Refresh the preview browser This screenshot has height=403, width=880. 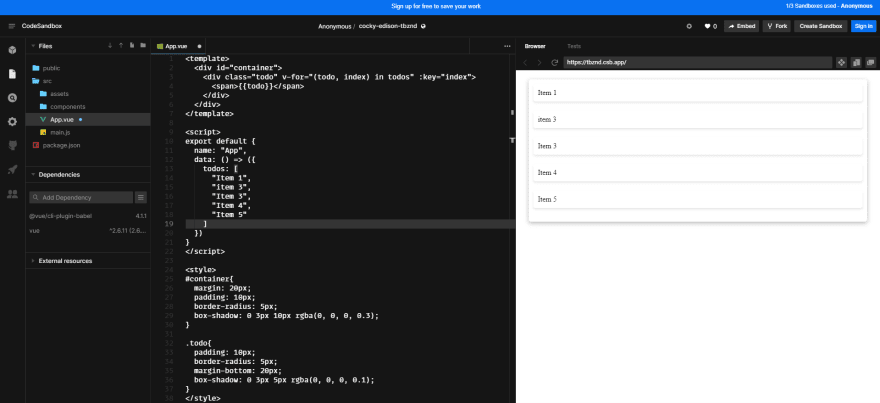[554, 62]
